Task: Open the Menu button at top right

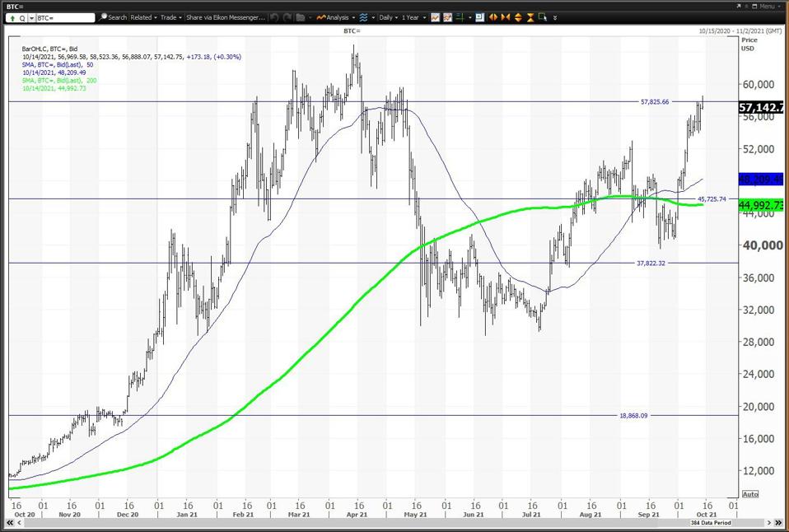Action: click(x=765, y=6)
